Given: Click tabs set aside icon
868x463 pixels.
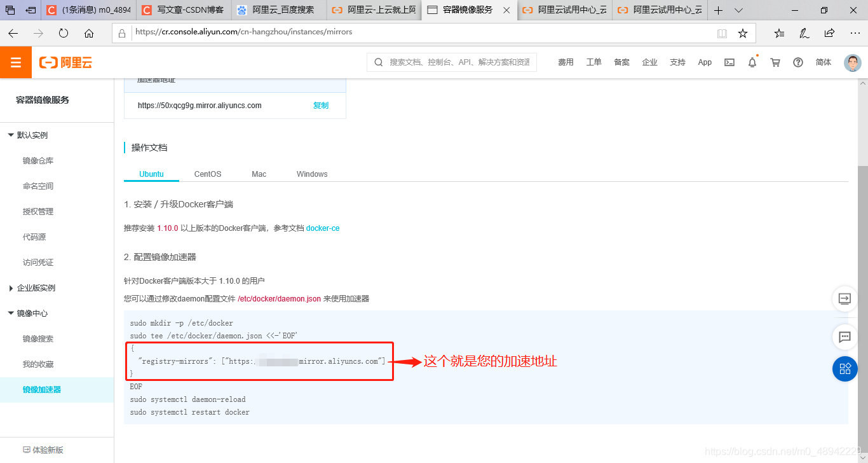Looking at the screenshot, I should click(x=10, y=10).
